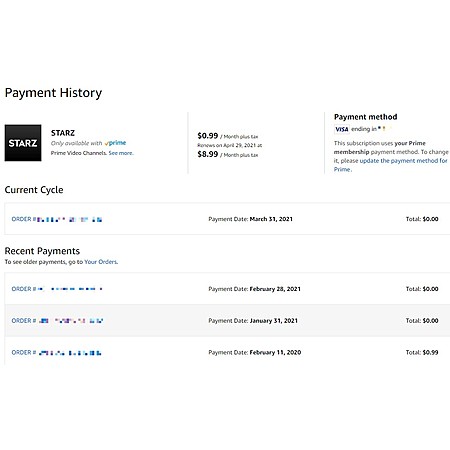Open the February 11, 2020 order number link
The height and width of the screenshot is (450, 450).
tap(57, 353)
